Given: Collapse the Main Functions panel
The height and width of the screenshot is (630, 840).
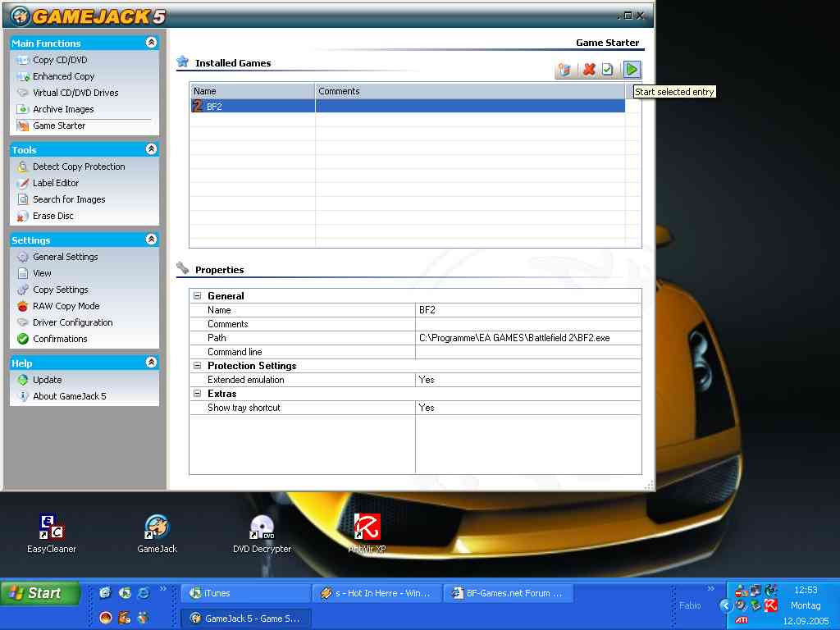Looking at the screenshot, I should pyautogui.click(x=151, y=43).
